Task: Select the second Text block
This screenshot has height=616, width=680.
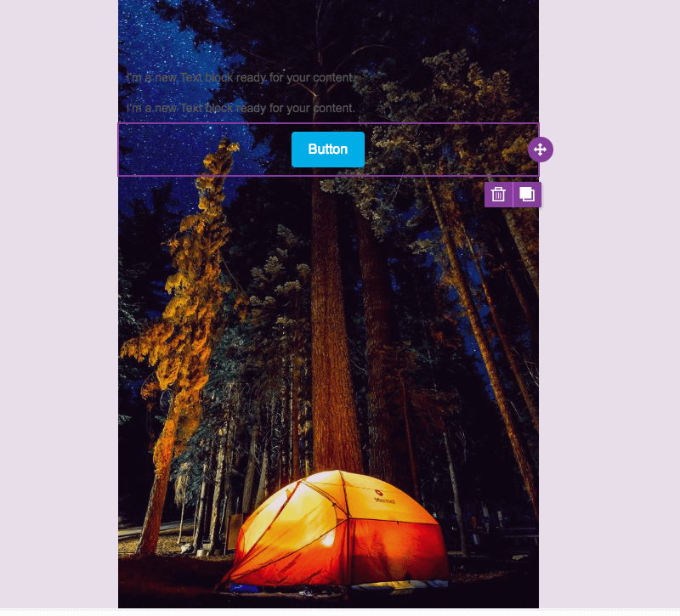Action: (x=241, y=108)
